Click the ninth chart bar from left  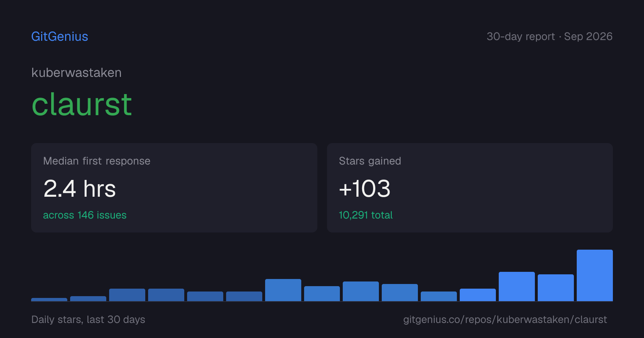coord(361,291)
